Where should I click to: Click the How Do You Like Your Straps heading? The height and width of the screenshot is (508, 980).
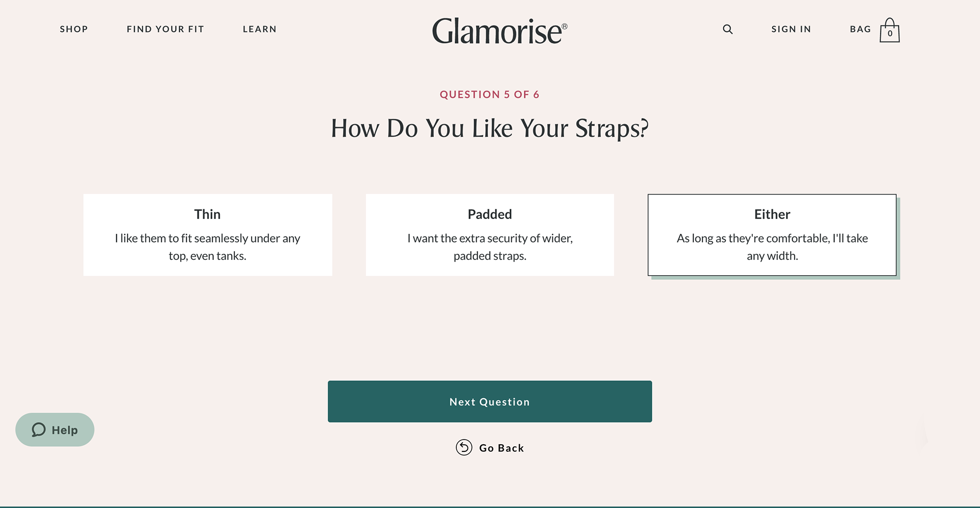[490, 128]
